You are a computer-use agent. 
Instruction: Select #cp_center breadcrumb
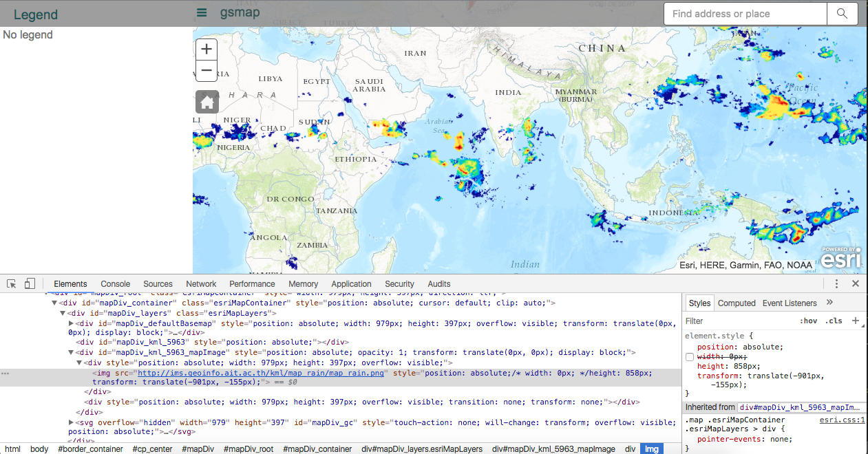click(x=153, y=448)
